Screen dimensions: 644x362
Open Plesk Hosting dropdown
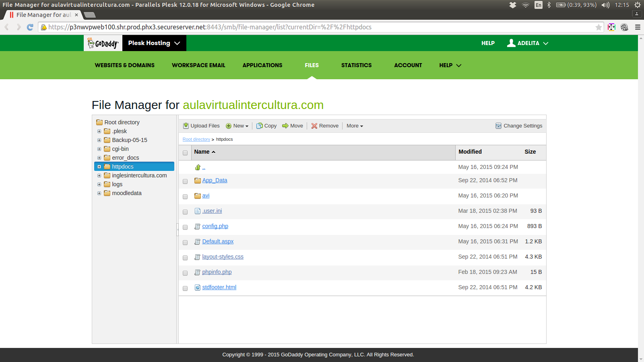coord(154,43)
